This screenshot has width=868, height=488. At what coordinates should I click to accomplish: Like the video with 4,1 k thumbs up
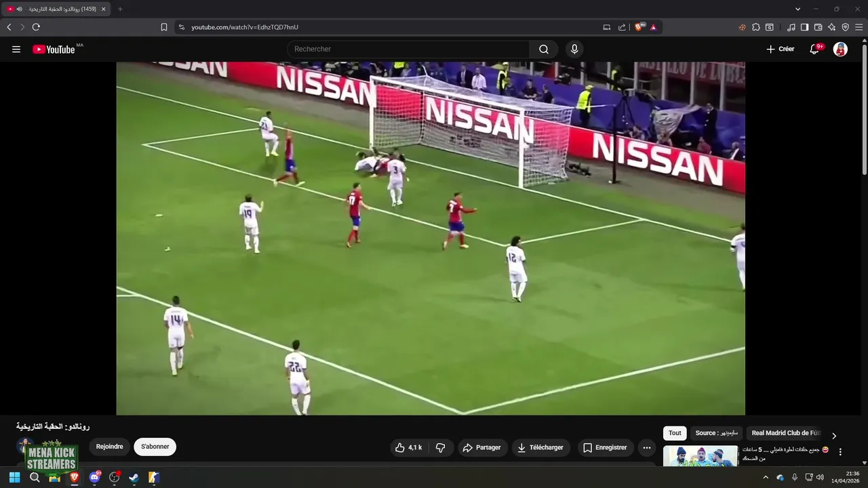pyautogui.click(x=409, y=447)
